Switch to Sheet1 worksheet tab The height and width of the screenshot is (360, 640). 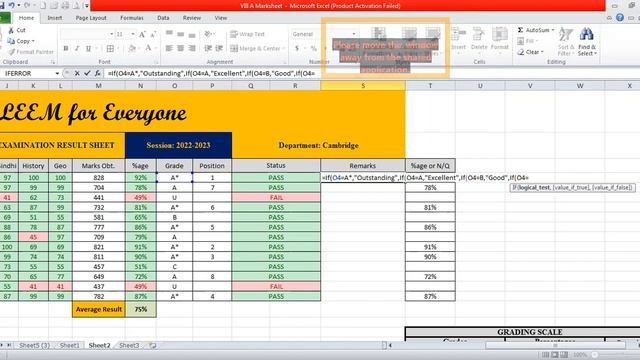70,346
